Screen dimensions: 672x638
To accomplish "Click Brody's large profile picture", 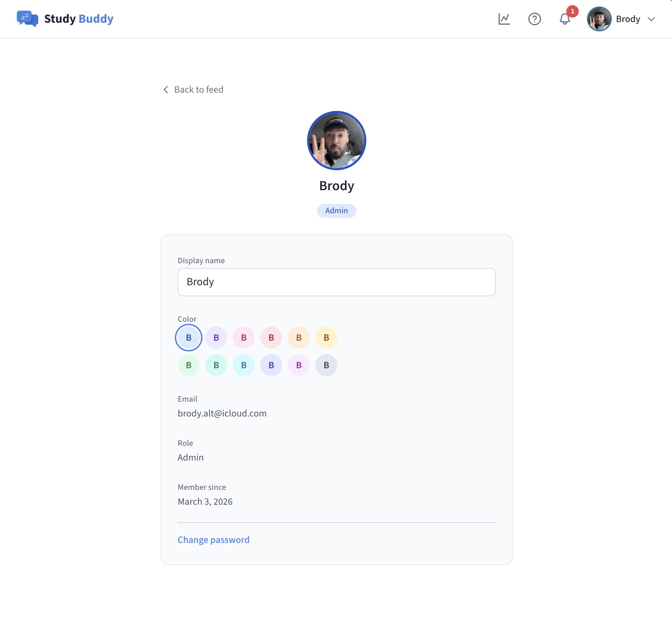I will coord(336,140).
